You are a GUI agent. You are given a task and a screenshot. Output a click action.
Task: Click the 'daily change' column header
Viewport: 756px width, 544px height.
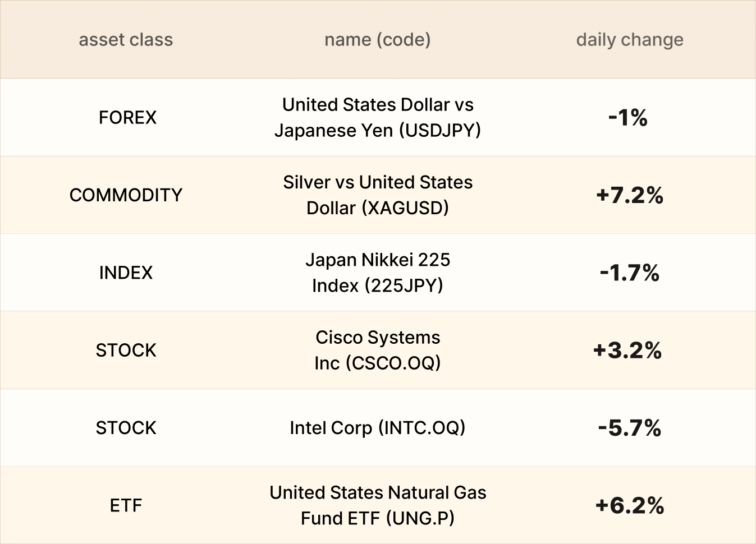630,40
